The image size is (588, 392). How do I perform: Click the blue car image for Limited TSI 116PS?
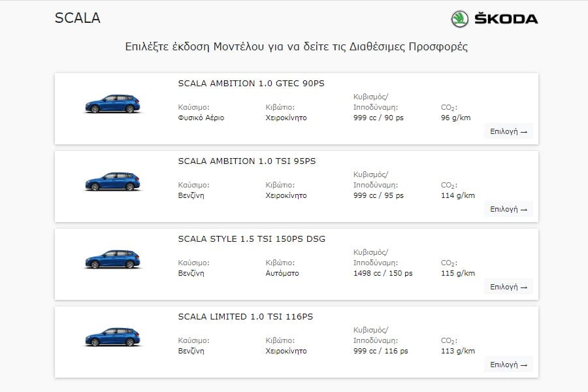tap(112, 337)
